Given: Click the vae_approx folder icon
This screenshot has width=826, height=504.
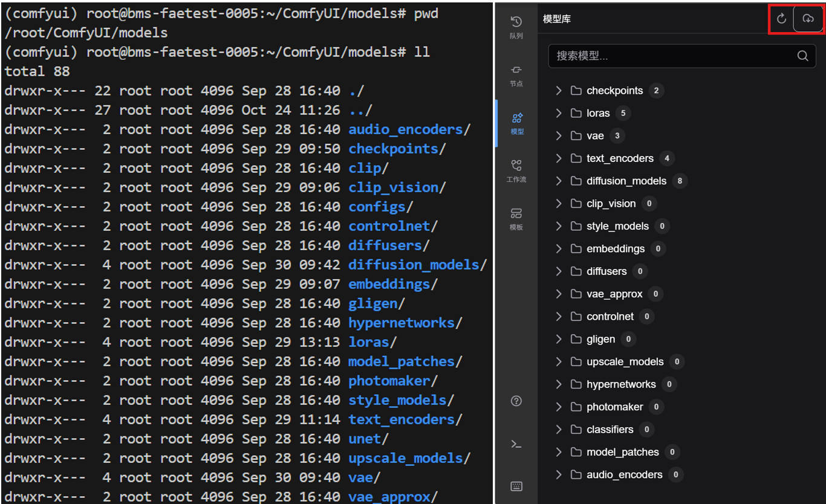Looking at the screenshot, I should coord(576,294).
